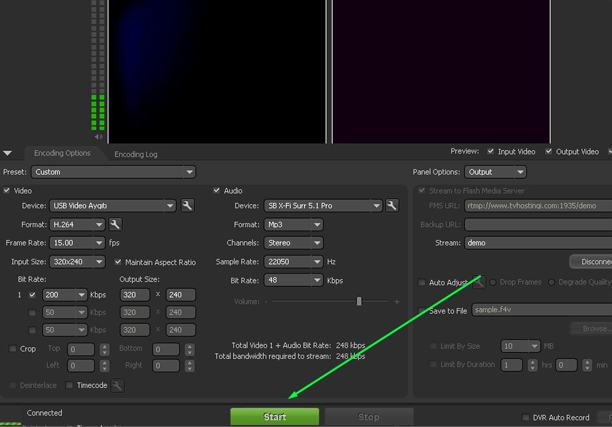Viewport: 612px width, 427px height.
Task: Open video Device USB Video dropdown
Action: (112, 206)
